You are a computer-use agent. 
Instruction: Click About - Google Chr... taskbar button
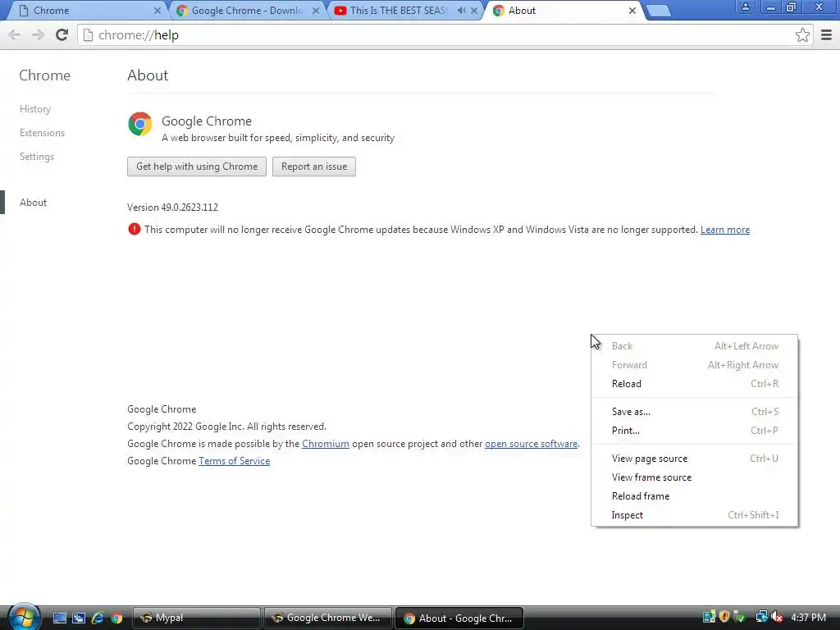pyautogui.click(x=459, y=618)
